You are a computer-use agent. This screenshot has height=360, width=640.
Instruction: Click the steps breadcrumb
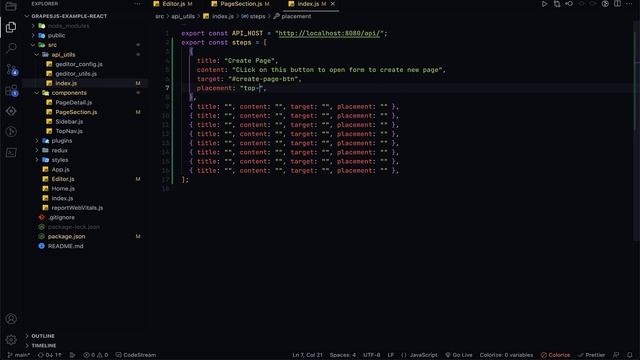click(257, 16)
